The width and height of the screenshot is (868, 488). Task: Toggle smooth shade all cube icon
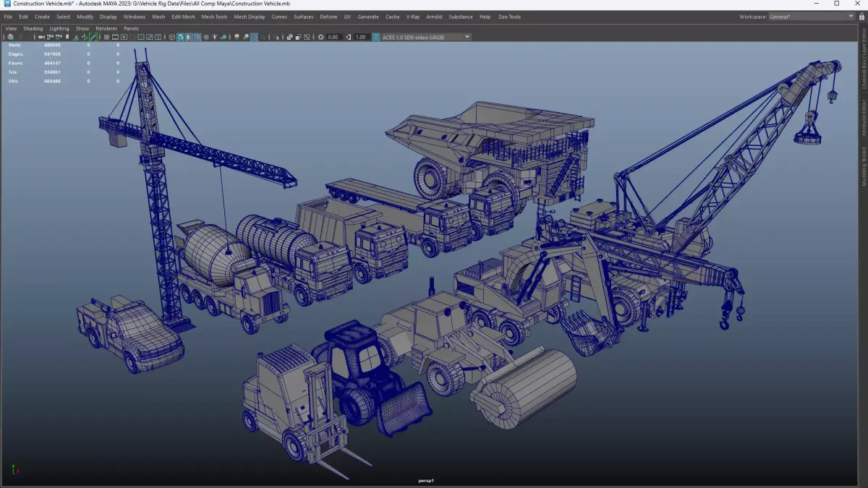(181, 37)
